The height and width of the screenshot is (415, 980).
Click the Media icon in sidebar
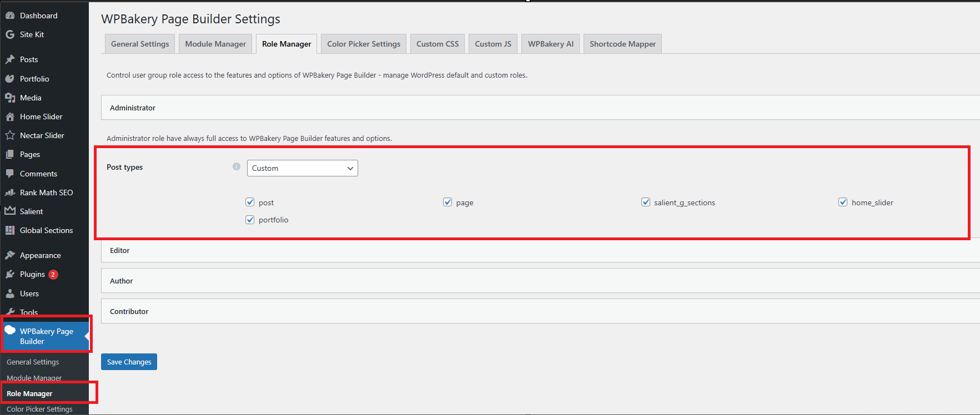pyautogui.click(x=10, y=98)
